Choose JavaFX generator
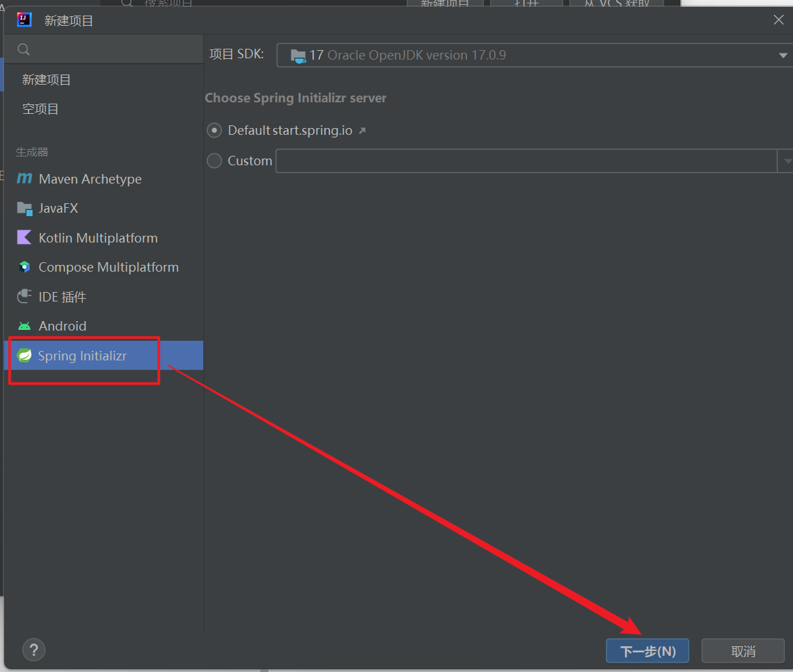This screenshot has height=672, width=793. (103, 209)
